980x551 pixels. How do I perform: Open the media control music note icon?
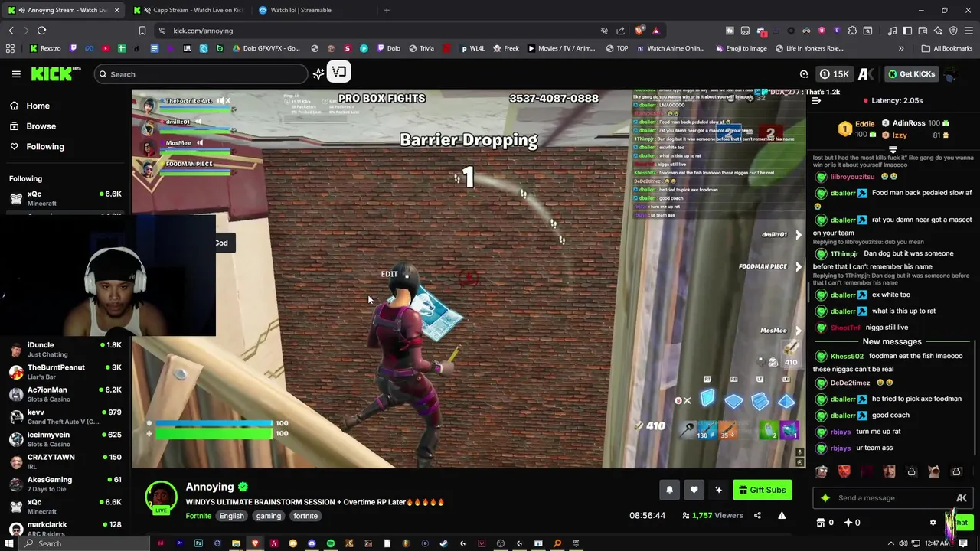[892, 31]
